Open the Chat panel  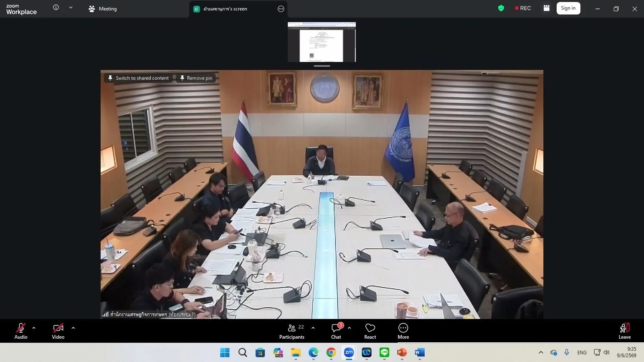tap(336, 331)
